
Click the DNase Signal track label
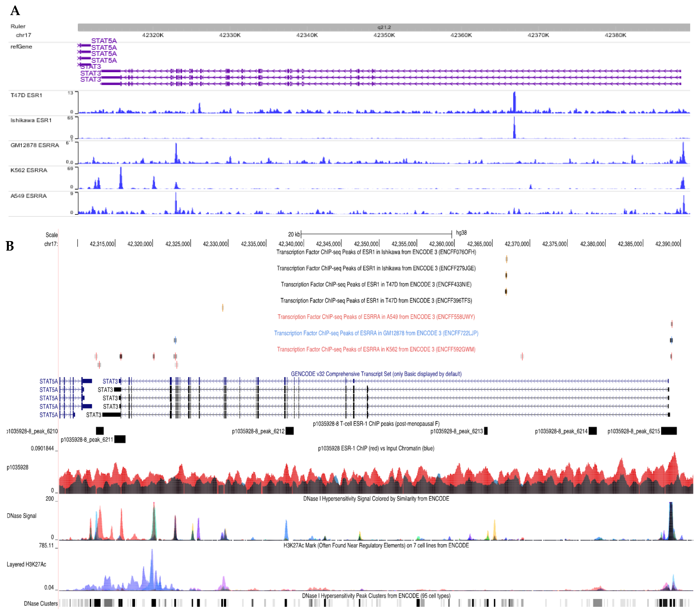pyautogui.click(x=22, y=516)
